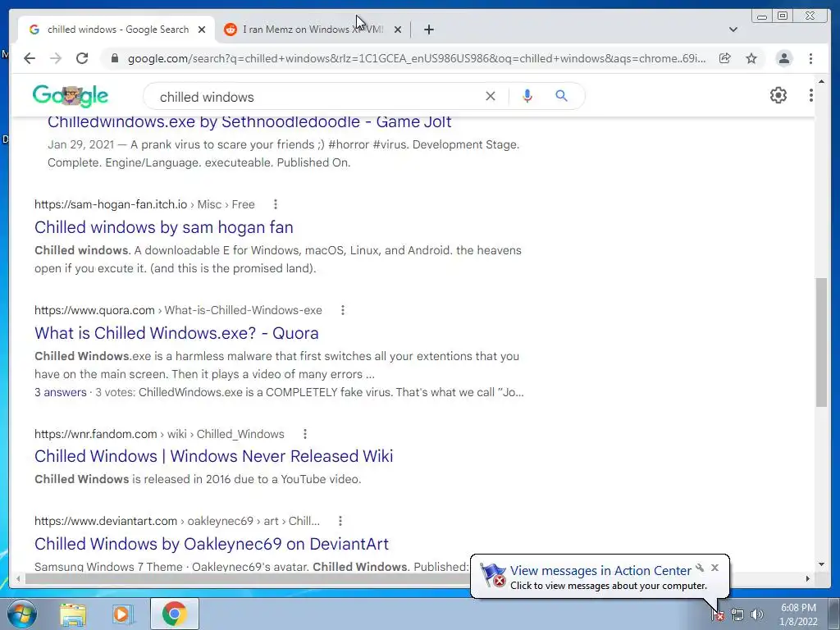Open View messages in Action Center
Screen dimensions: 840x630
coord(600,571)
